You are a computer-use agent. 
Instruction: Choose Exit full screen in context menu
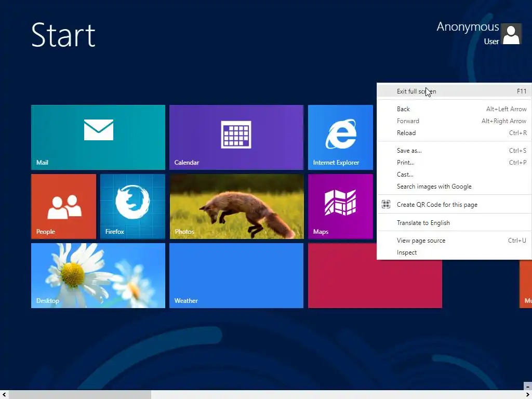click(x=454, y=91)
